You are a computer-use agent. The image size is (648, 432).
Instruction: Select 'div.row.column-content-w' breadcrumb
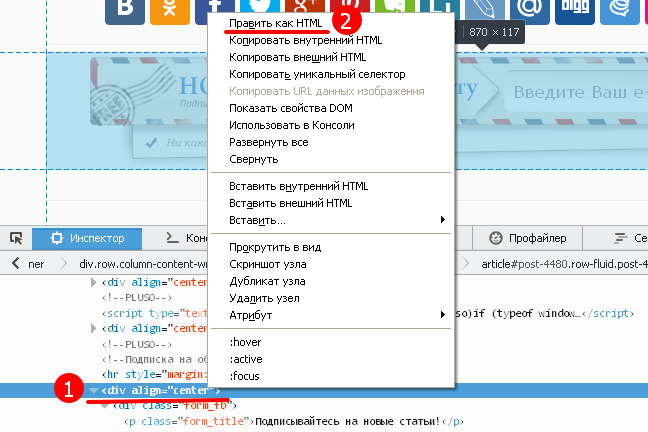pos(143,264)
